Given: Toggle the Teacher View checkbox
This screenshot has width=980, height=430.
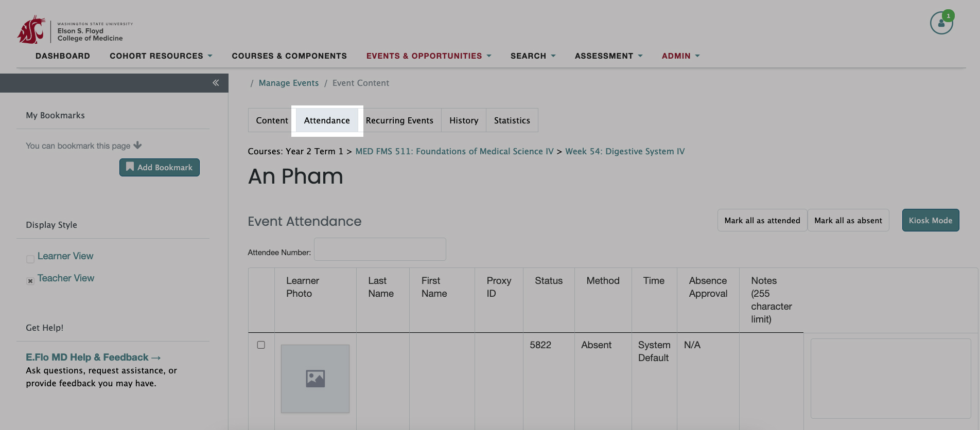Looking at the screenshot, I should (x=30, y=281).
